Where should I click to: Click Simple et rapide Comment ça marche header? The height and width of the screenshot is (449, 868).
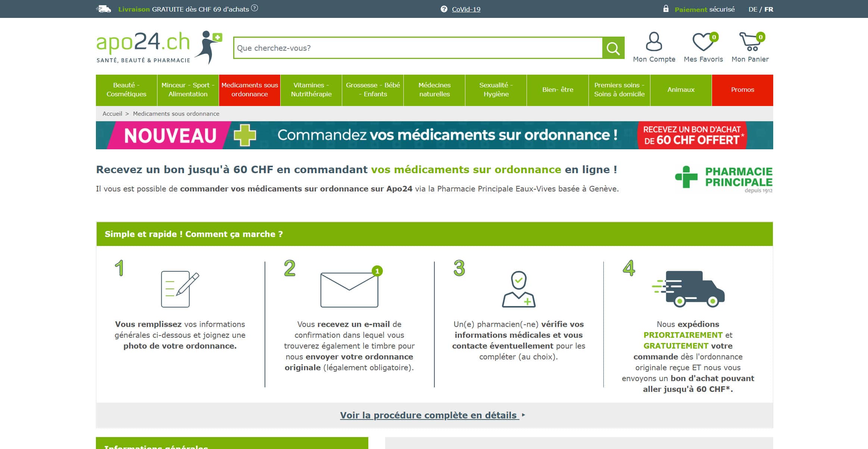click(x=434, y=234)
